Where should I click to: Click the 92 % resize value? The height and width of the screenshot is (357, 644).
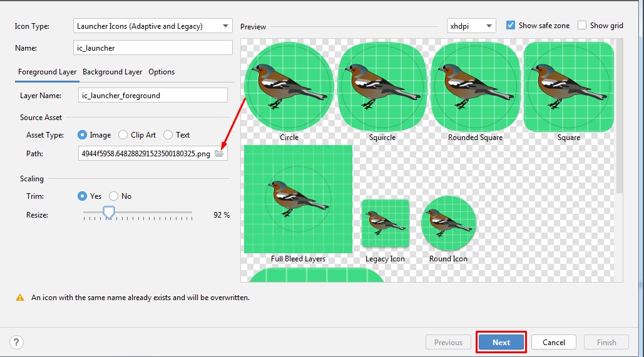pos(222,215)
